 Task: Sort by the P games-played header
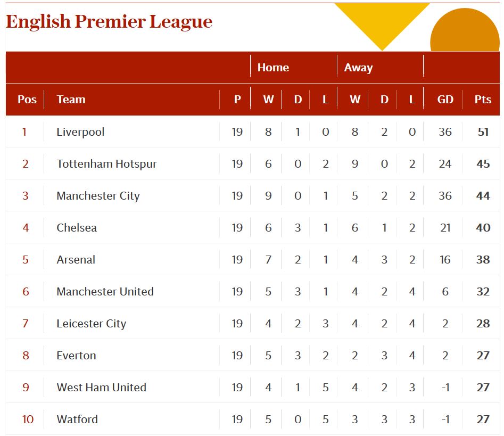(x=237, y=100)
